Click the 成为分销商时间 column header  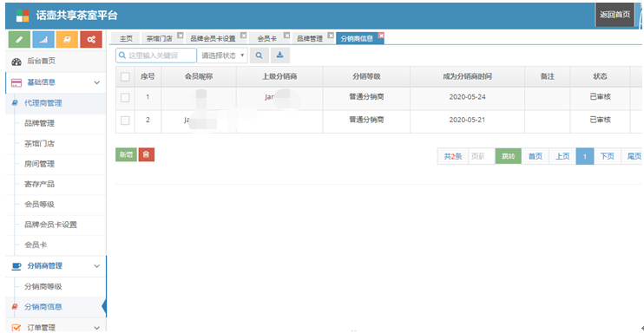tap(468, 77)
